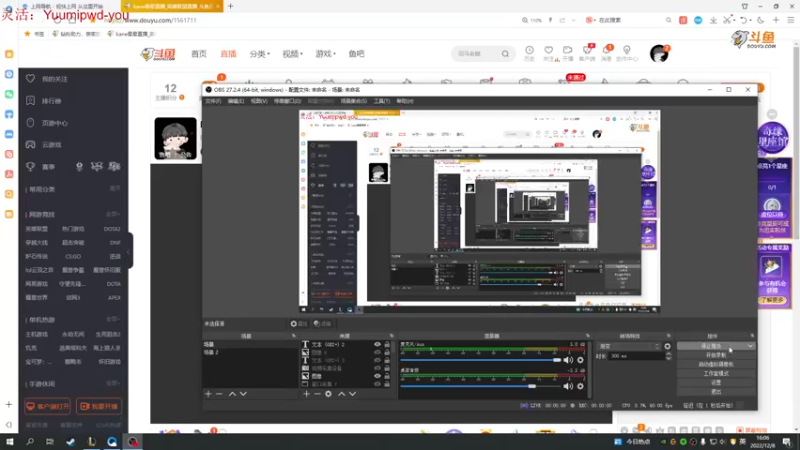
Task: Open OBS 视图(V) menu
Action: pos(259,101)
